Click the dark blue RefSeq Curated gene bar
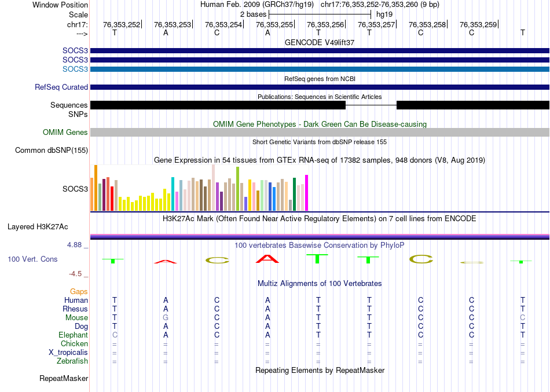This screenshot has height=392, width=550. pyautogui.click(x=320, y=87)
